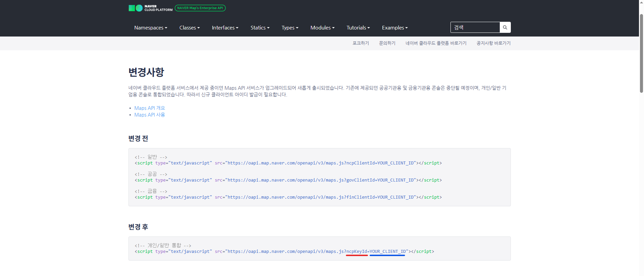Click the search magnifier button
The image size is (644, 276).
[x=505, y=27]
